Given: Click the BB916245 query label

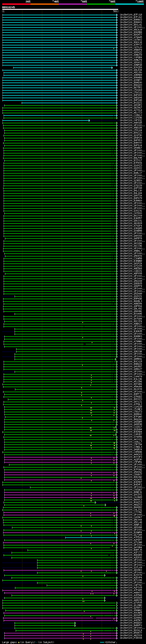Looking at the screenshot, I should (x=8, y=8).
